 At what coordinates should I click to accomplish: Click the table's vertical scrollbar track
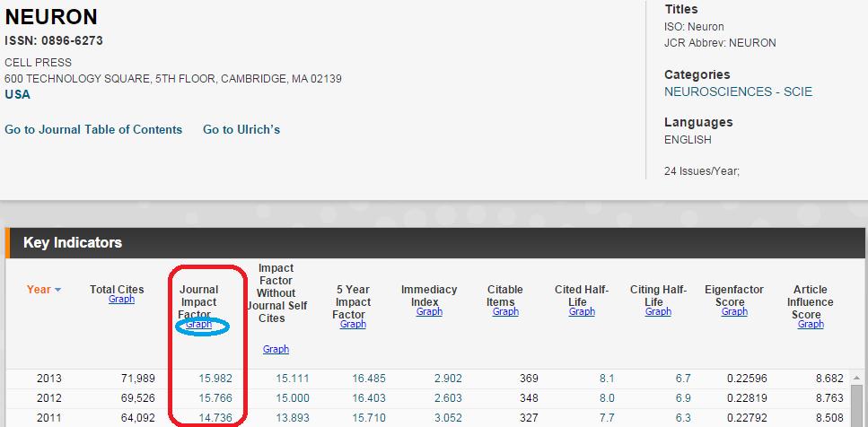tap(856, 406)
